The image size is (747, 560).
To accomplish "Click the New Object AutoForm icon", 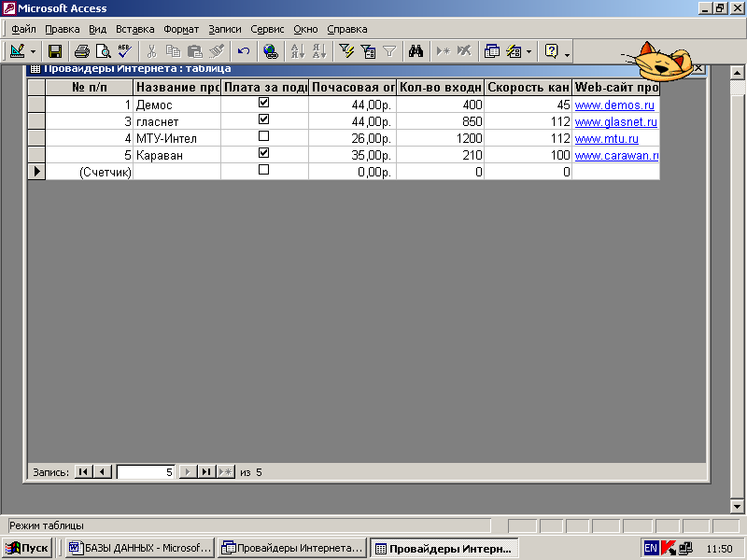I will [514, 51].
